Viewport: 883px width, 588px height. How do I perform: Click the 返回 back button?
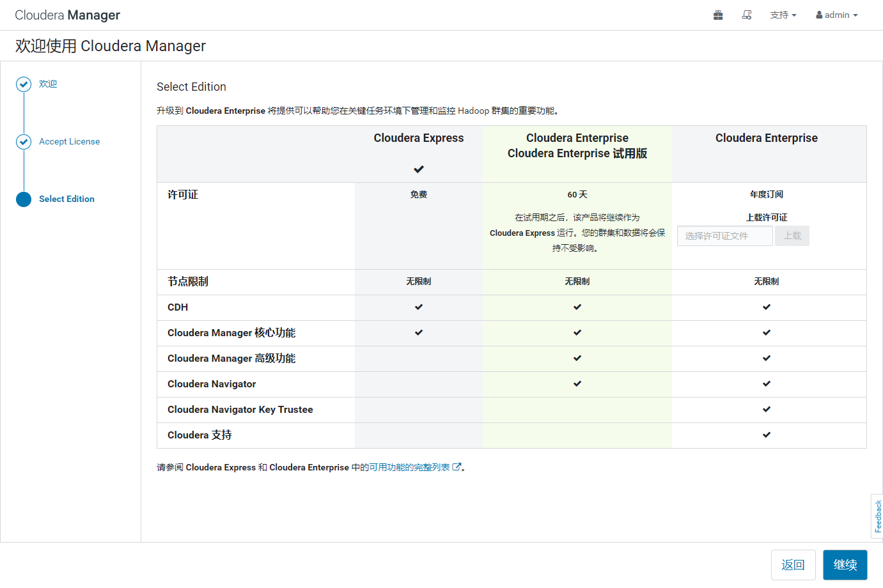[x=793, y=565]
